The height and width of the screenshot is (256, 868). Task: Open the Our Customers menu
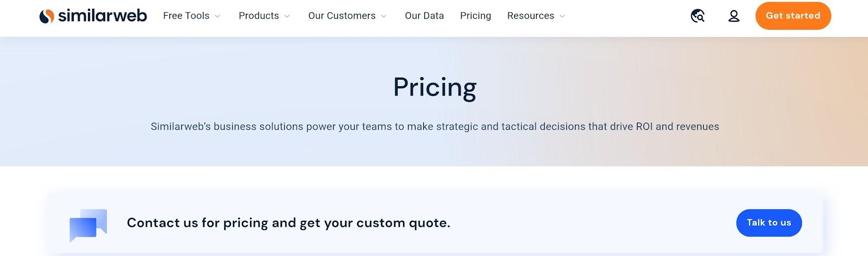tap(342, 16)
